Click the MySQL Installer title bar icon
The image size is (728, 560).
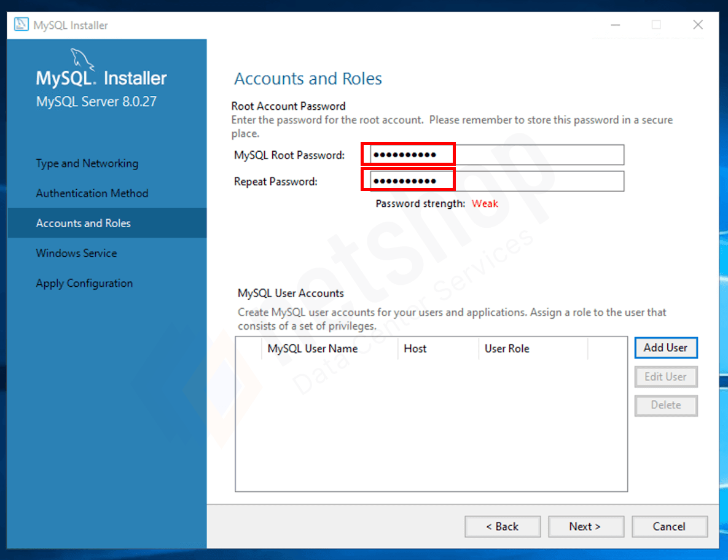(x=22, y=24)
